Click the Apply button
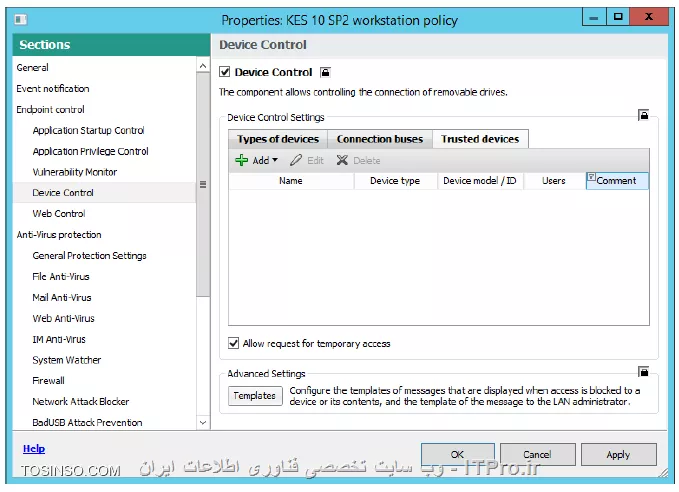The image size is (679, 492). (x=618, y=454)
